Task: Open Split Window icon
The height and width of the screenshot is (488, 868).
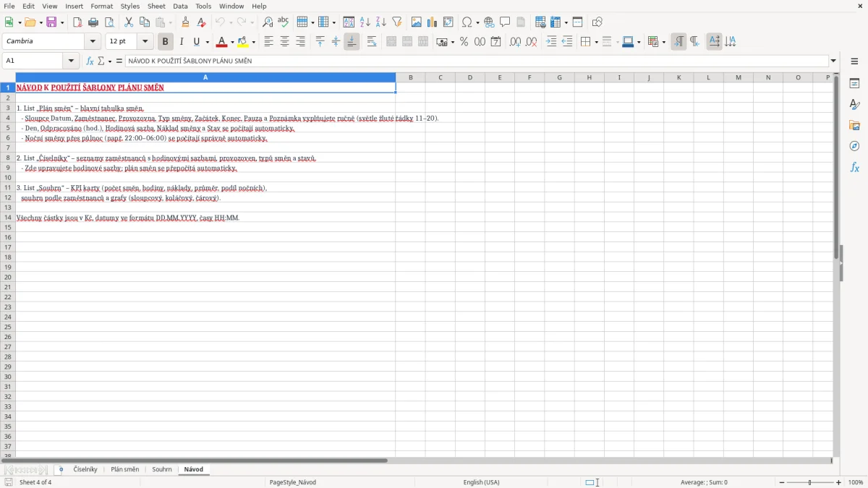Action: click(577, 22)
